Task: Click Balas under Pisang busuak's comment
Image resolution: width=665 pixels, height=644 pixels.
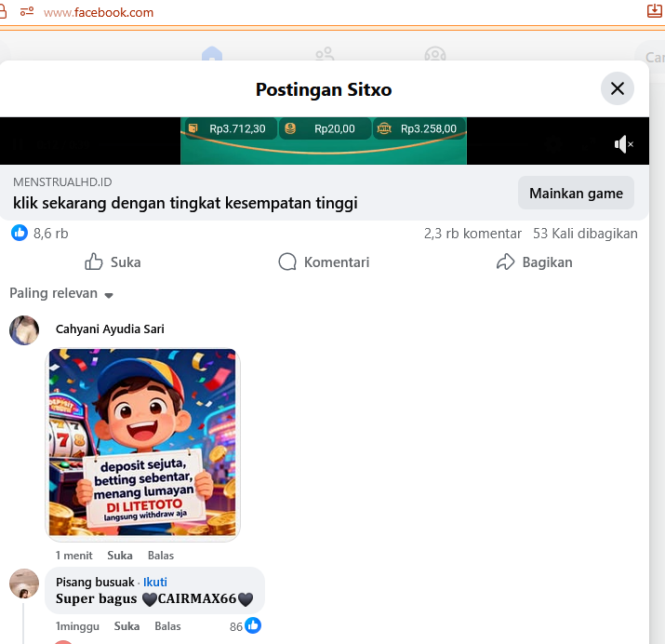Action: pos(167,626)
